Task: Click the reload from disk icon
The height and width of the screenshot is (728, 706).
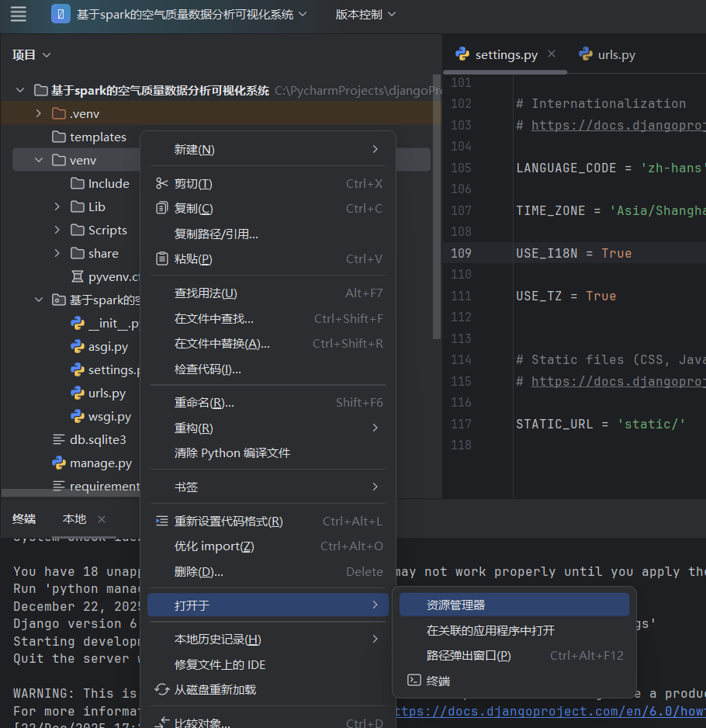Action: click(x=161, y=689)
